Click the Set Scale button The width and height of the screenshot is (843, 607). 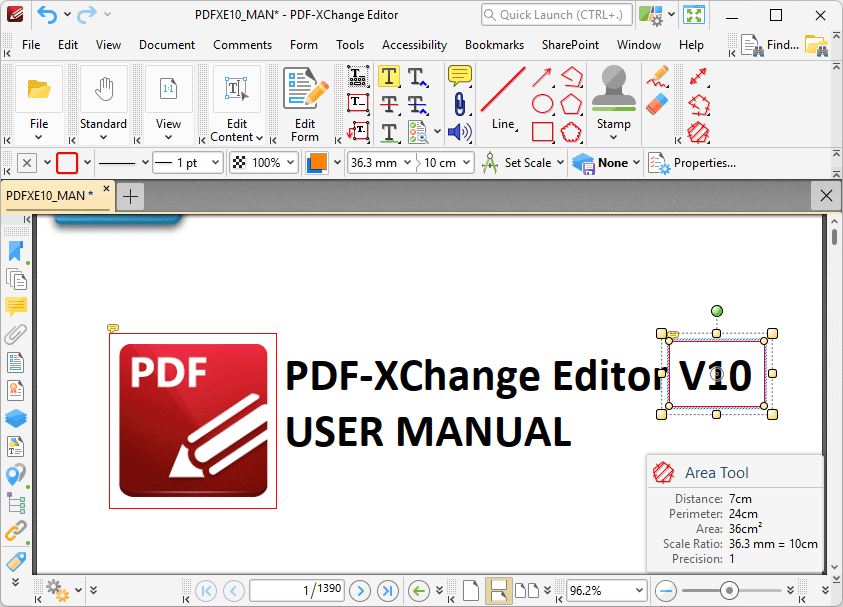[522, 162]
